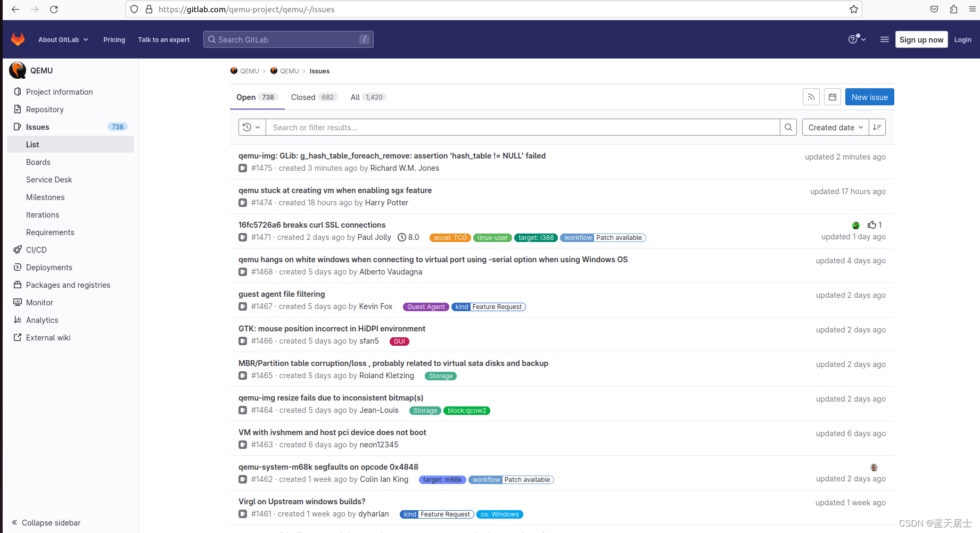
Task: Subscribe to issues RSS feed icon
Action: (811, 97)
